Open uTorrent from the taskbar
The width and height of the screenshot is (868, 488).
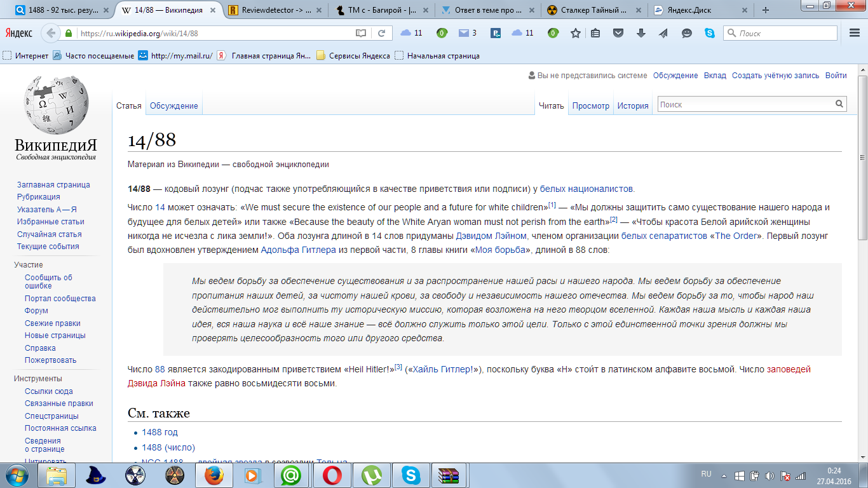click(371, 475)
